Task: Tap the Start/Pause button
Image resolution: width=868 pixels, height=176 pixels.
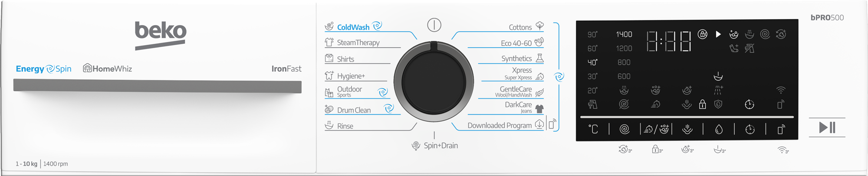Action: [x=827, y=127]
